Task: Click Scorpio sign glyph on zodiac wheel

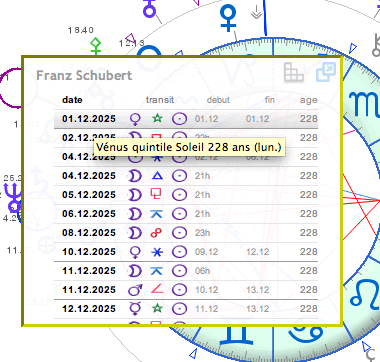Action: tap(365, 104)
